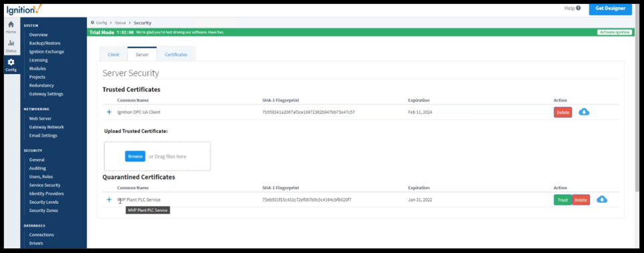Screen dimensions: 644x253
Task: Open Redundancy in the sidebar
Action: [x=41, y=85]
